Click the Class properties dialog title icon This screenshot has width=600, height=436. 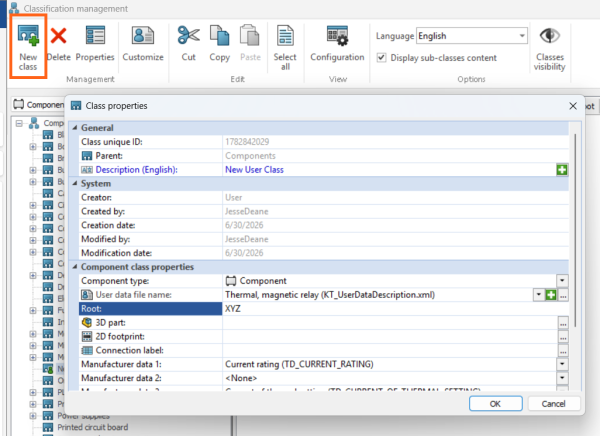point(76,106)
